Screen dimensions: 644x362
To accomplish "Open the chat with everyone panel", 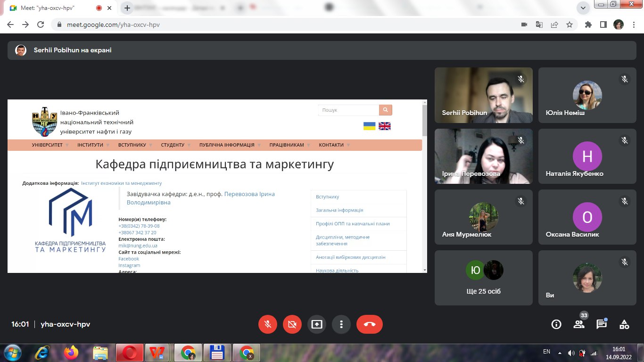I will coord(602,324).
